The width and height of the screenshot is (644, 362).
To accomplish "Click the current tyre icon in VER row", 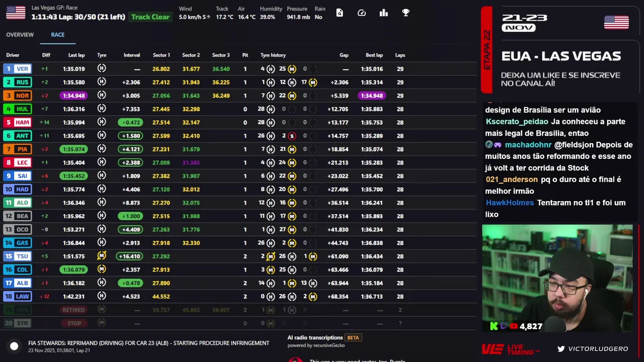I will 102,68.
